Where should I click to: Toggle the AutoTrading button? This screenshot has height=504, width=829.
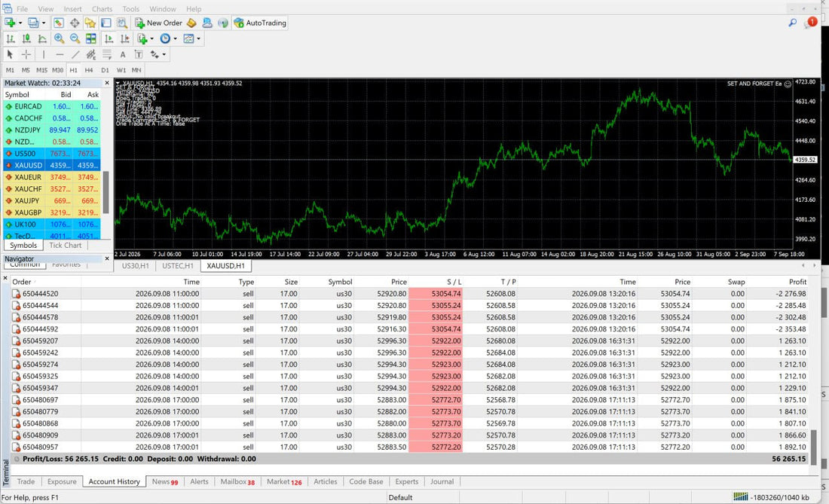pos(259,23)
